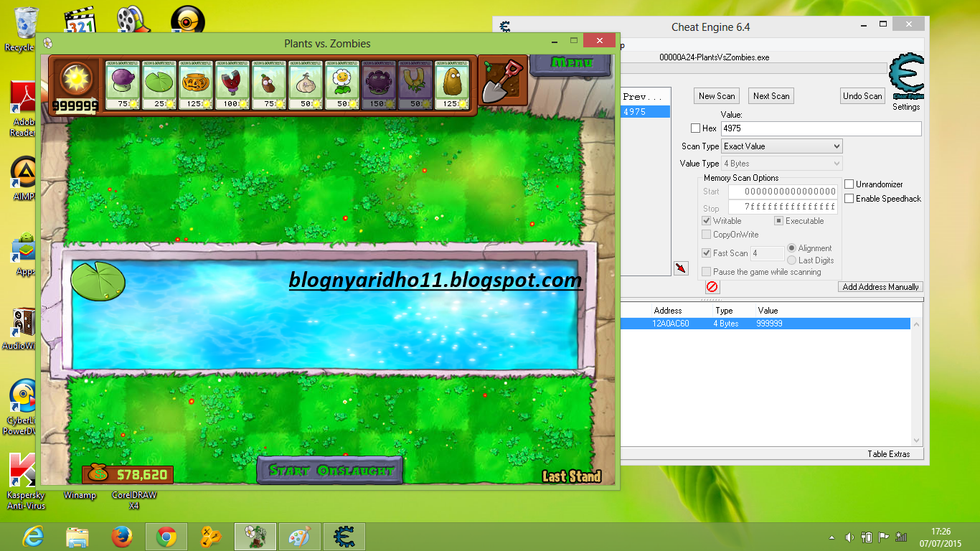Screen dimensions: 980x551
Task: Select the Fume-shroom seed packet
Action: click(123, 85)
